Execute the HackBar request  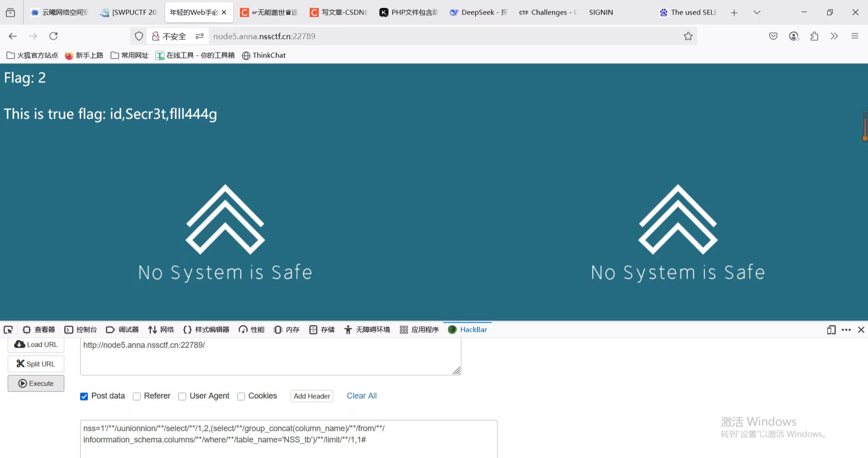(36, 383)
